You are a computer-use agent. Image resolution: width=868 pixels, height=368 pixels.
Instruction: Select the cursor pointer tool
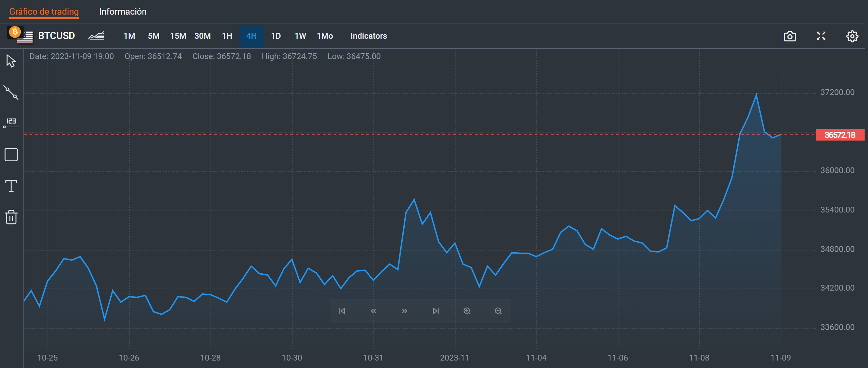pyautogui.click(x=11, y=61)
